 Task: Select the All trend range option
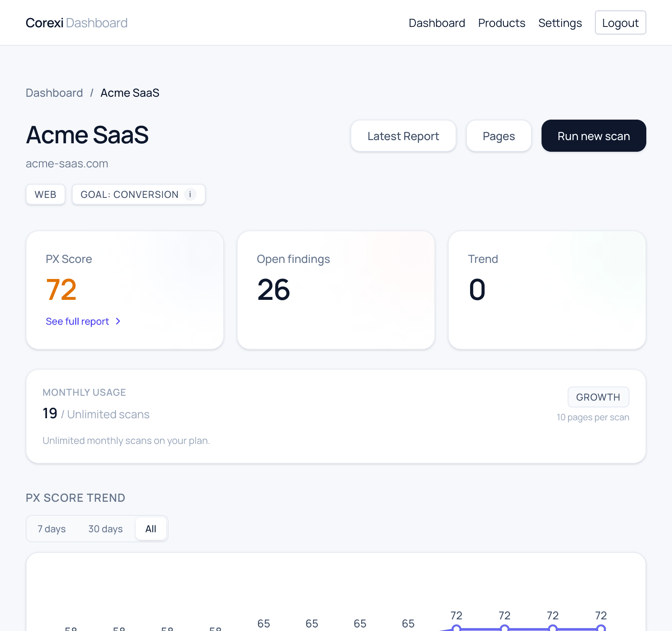[151, 529]
